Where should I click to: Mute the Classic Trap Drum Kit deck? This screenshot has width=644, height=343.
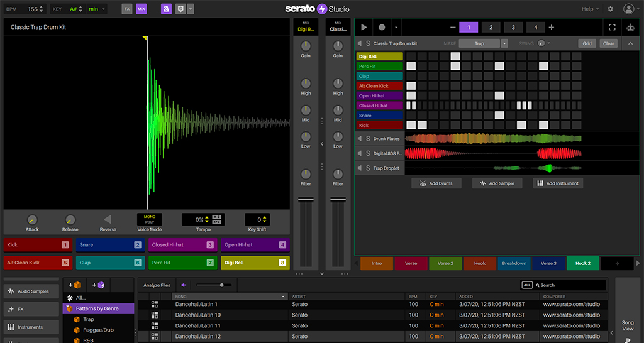tap(360, 43)
